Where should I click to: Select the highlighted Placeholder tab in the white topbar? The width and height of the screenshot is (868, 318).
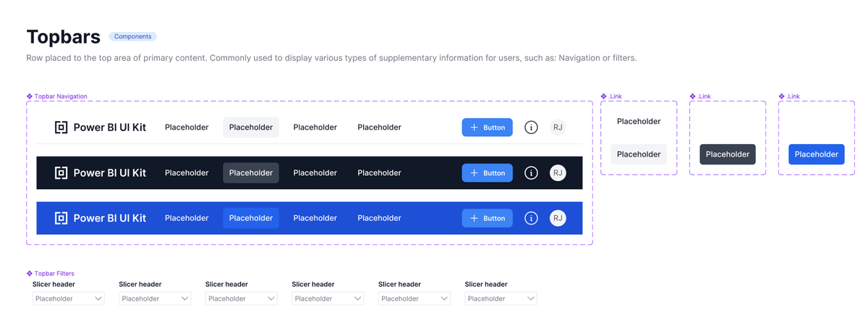[251, 127]
